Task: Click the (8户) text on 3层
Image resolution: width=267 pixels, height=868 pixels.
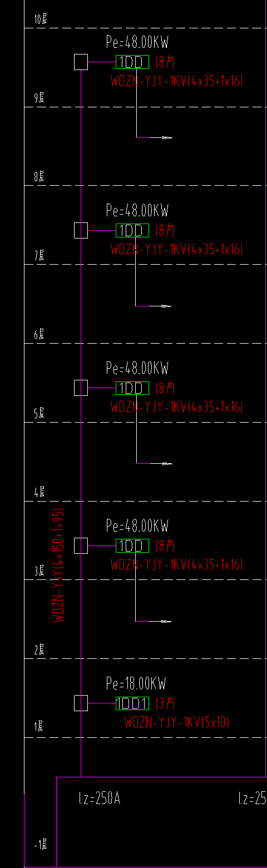Action: pyautogui.click(x=165, y=545)
